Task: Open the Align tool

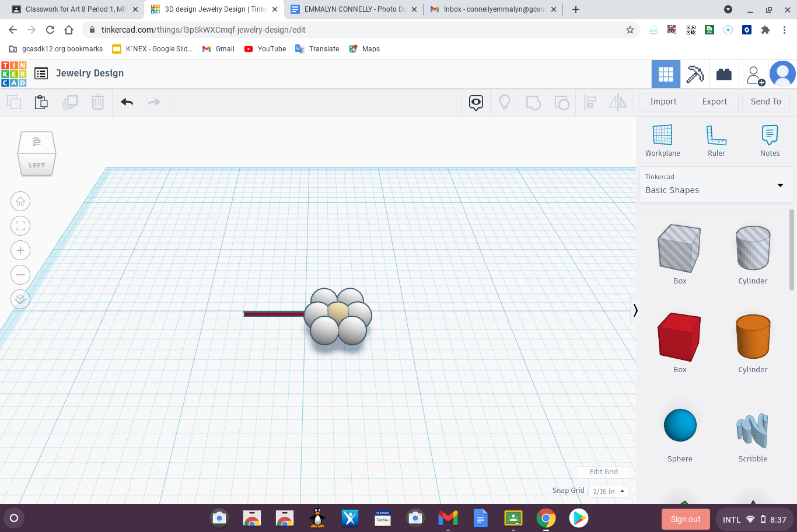Action: pyautogui.click(x=590, y=102)
